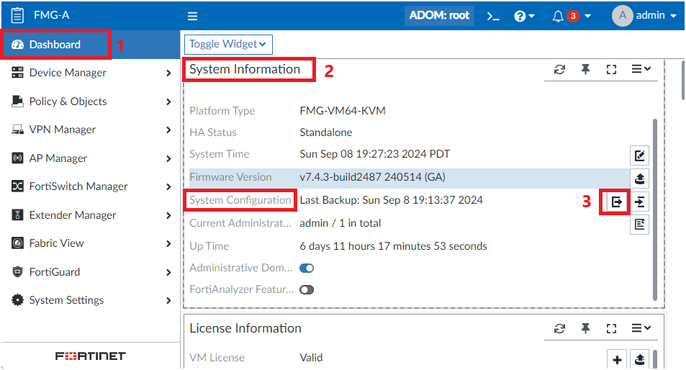Click the License Information widget scrollbar
This screenshot has width=686, height=370.
click(655, 360)
